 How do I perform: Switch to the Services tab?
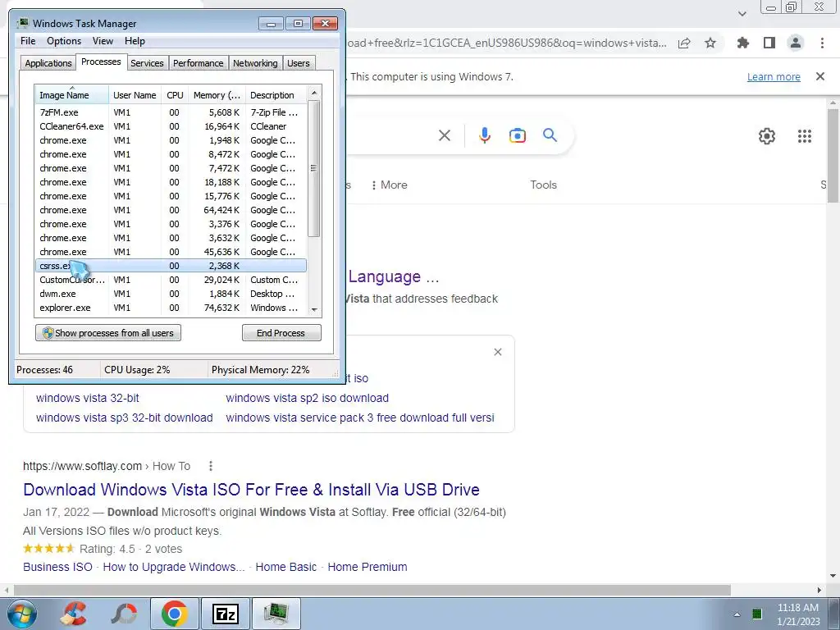(147, 63)
